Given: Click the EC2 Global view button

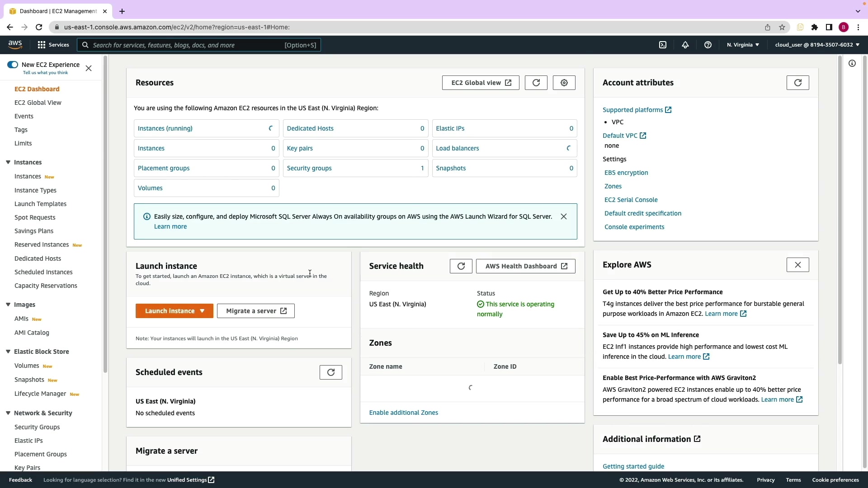Looking at the screenshot, I should click(481, 83).
